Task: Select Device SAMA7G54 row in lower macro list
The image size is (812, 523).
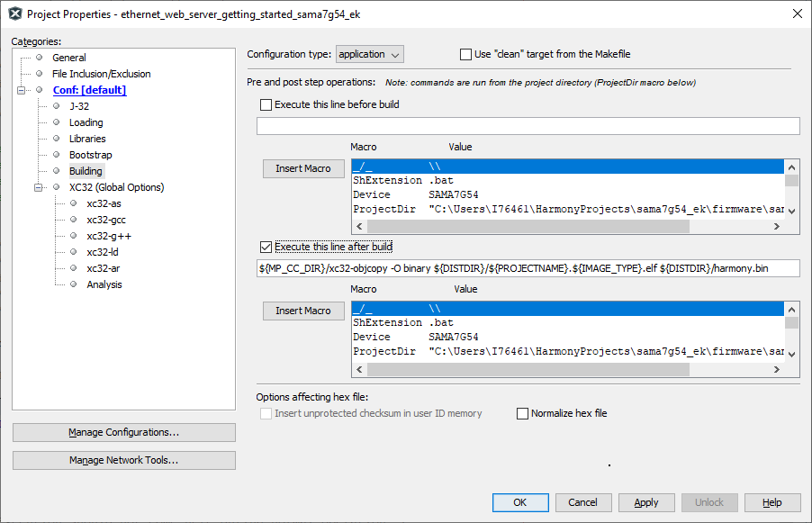Action: tap(567, 337)
